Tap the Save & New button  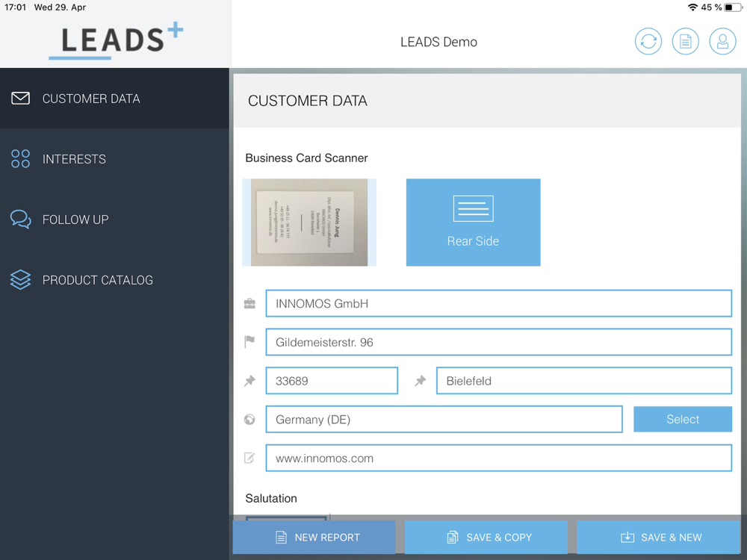coord(658,537)
